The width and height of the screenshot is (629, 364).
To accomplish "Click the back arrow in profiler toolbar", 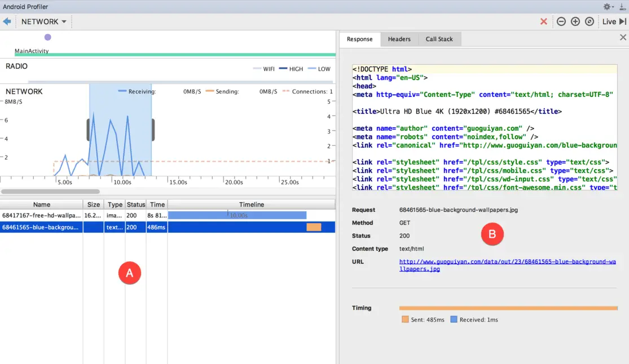I will coord(7,21).
